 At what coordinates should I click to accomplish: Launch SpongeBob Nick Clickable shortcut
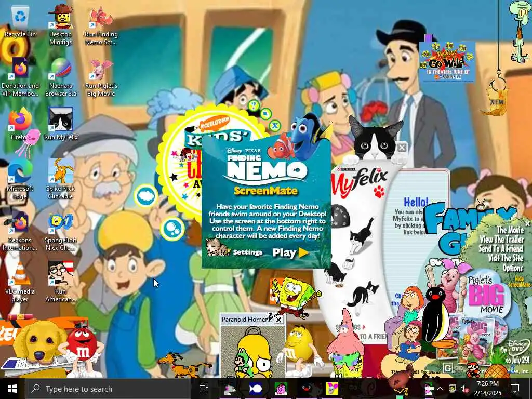(x=60, y=231)
